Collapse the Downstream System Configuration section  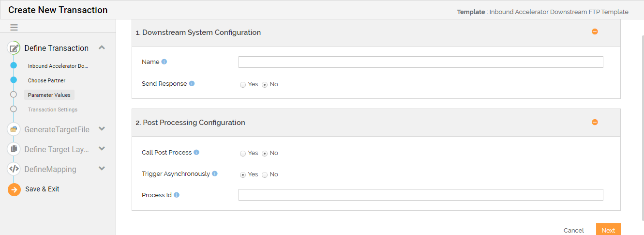595,31
